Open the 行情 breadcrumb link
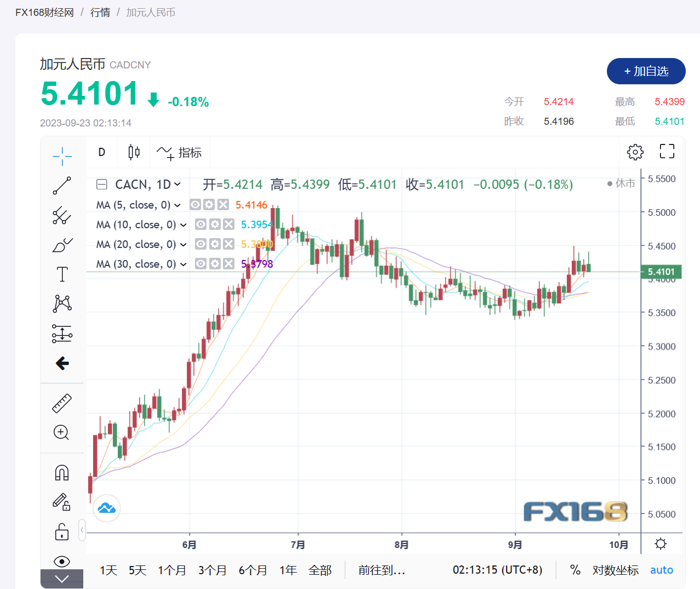Viewport: 700px width, 589px height. coord(100,12)
